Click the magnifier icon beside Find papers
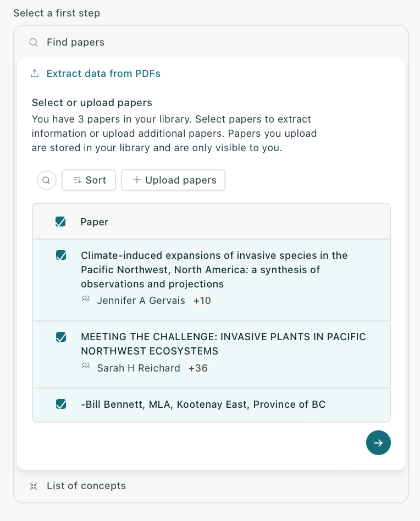This screenshot has height=521, width=420. 34,42
